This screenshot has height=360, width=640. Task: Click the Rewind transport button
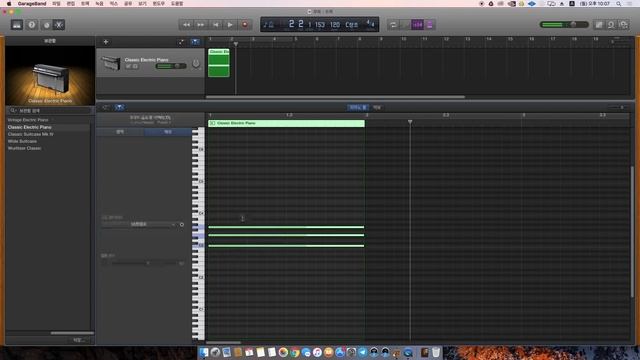click(186, 25)
